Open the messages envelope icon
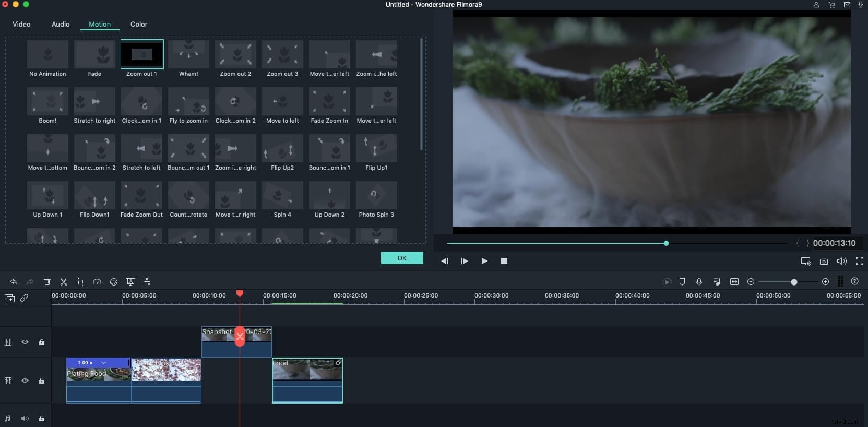This screenshot has width=868, height=427. tap(847, 5)
